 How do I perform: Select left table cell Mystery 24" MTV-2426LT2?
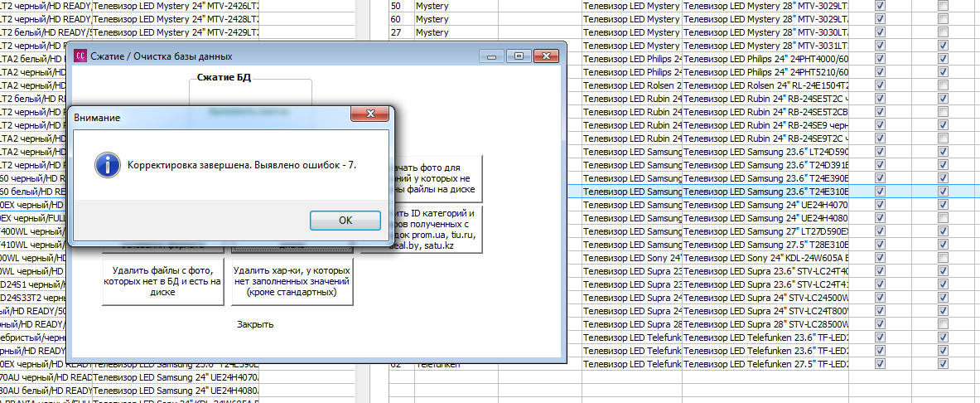pos(176,6)
